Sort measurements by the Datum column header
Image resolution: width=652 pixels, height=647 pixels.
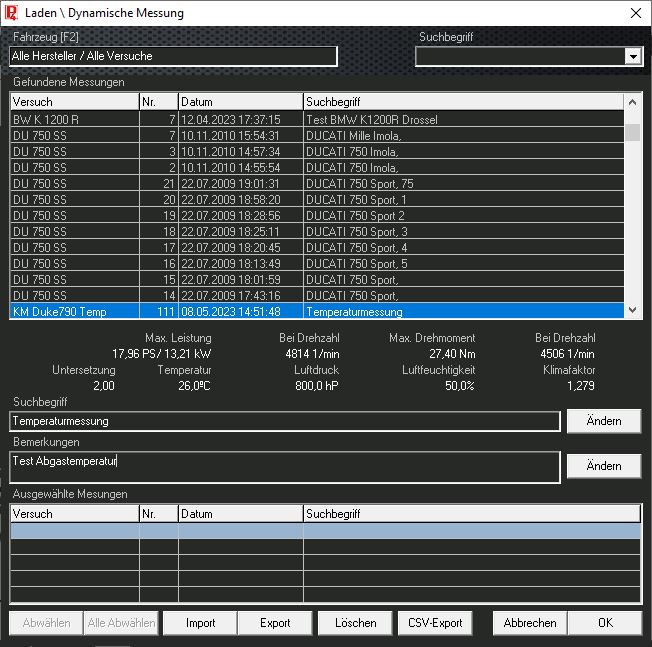[x=240, y=102]
